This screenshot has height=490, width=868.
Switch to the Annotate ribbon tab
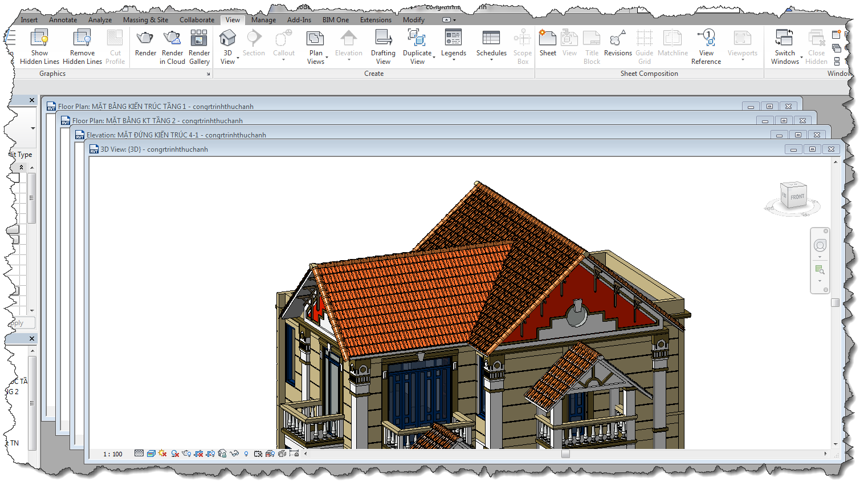point(63,20)
